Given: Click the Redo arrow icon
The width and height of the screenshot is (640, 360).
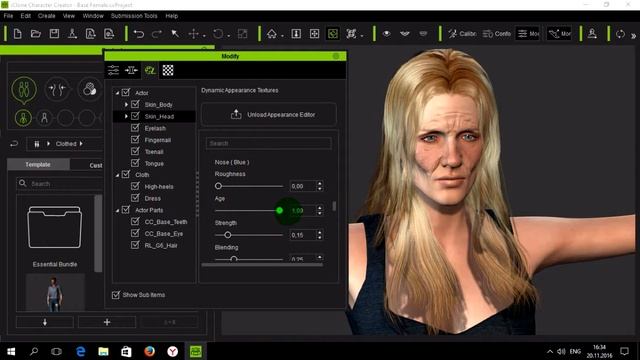Looking at the screenshot, I should click(x=157, y=33).
